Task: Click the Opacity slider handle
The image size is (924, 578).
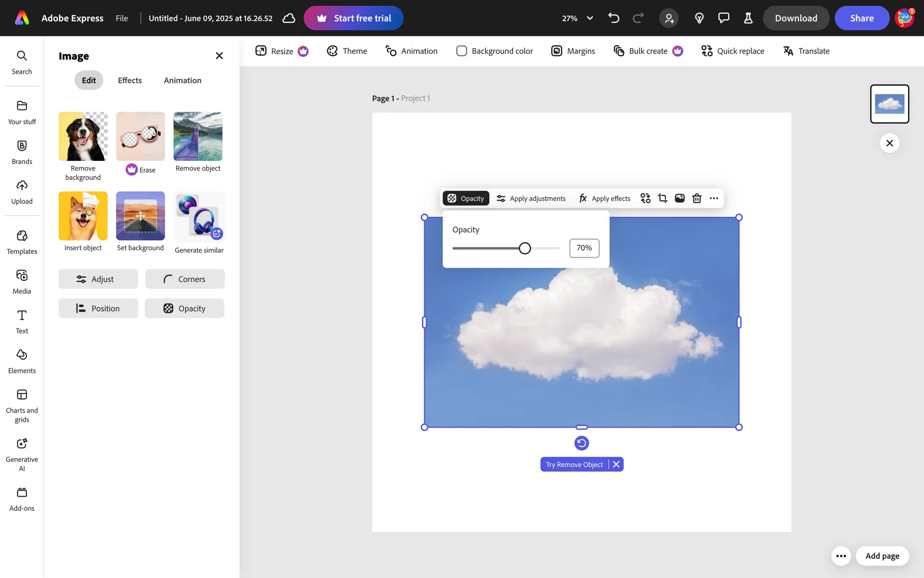Action: pyautogui.click(x=525, y=248)
